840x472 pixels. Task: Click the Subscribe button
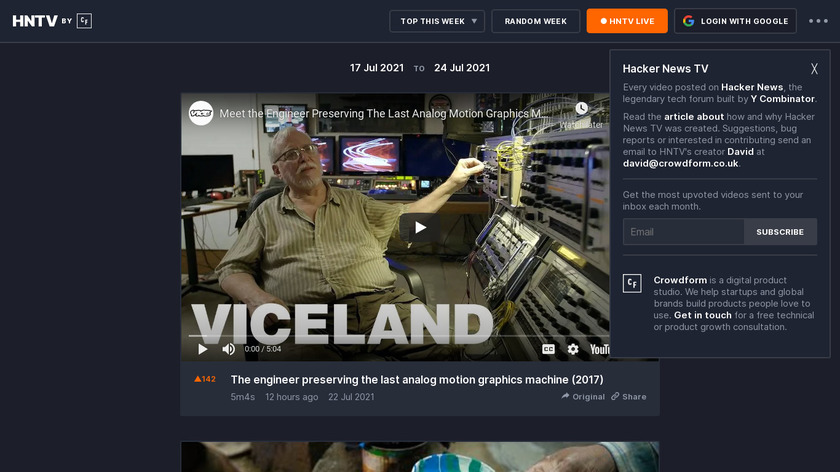point(780,232)
